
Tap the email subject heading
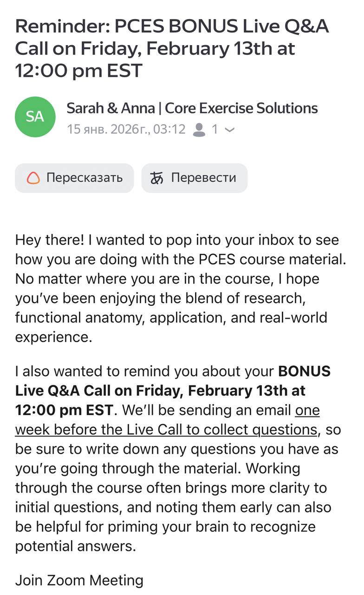172,48
